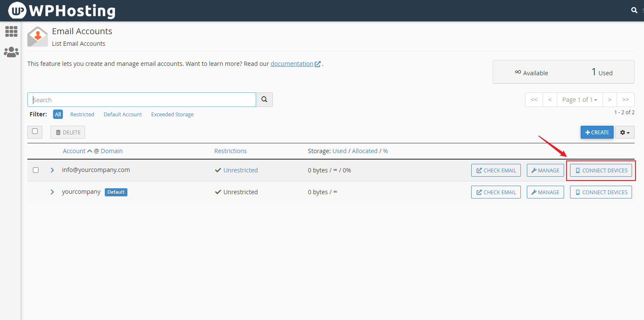The width and height of the screenshot is (644, 320).
Task: Go to the next page (>)
Action: [x=609, y=100]
